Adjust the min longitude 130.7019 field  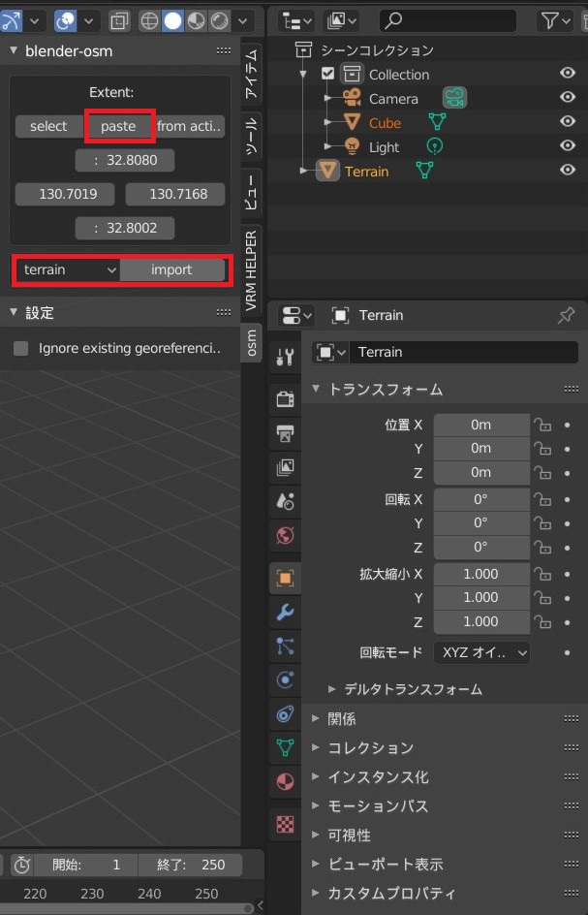click(x=65, y=194)
